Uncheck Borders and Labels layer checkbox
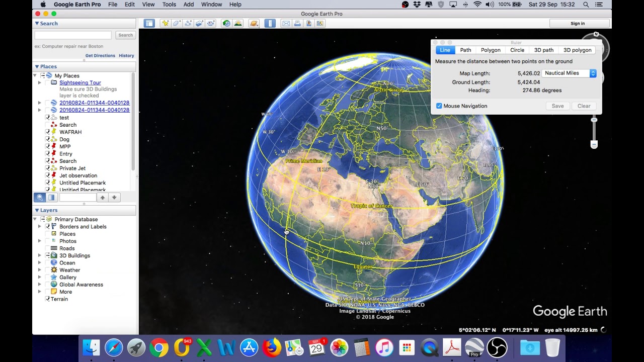The height and width of the screenshot is (362, 644). click(x=48, y=227)
